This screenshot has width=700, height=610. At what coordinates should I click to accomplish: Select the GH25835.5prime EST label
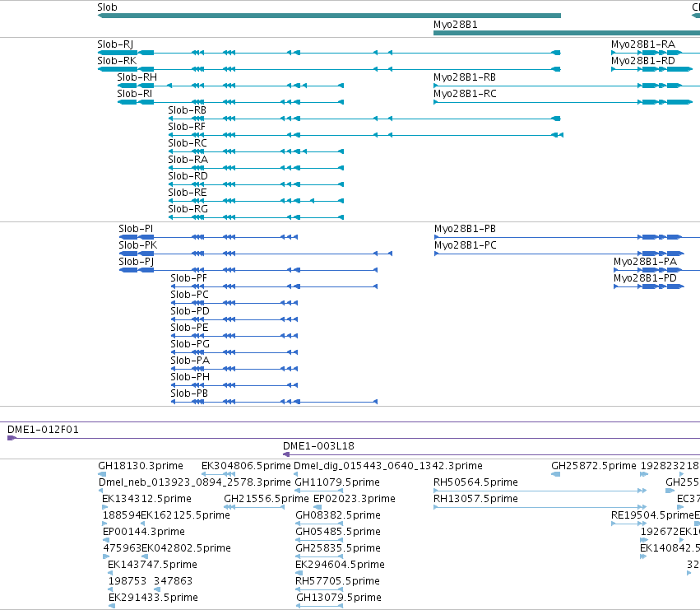[338, 548]
